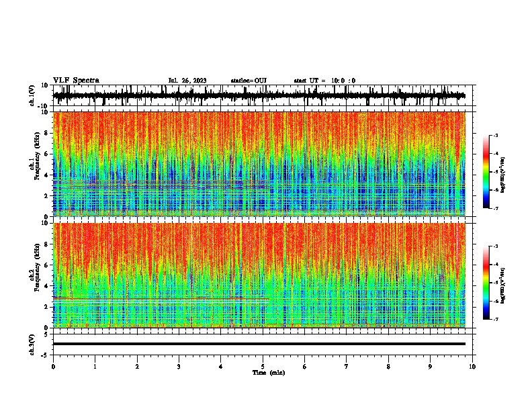Click the '6' tick on the time axis
Screen dimensions: 532x411
[x=305, y=367]
